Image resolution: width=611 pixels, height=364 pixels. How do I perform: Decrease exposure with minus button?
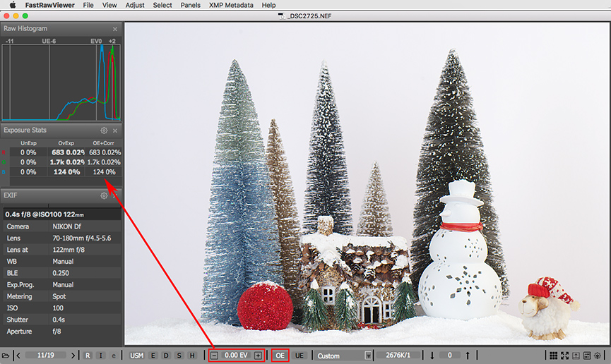(214, 356)
